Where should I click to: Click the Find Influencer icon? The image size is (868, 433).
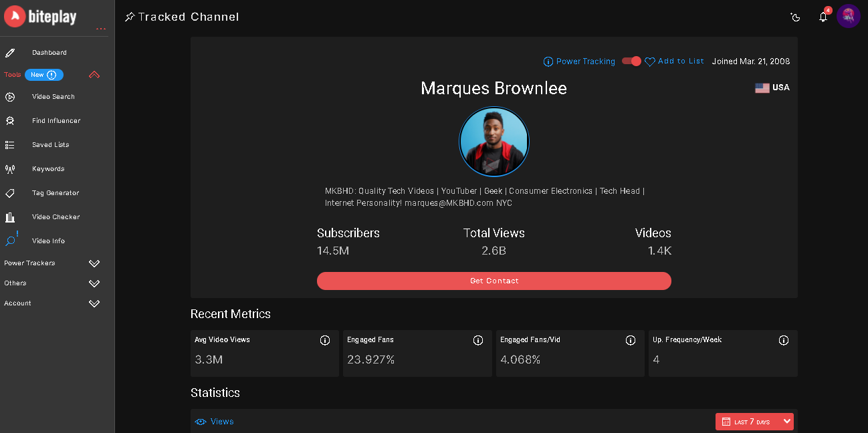tap(10, 121)
